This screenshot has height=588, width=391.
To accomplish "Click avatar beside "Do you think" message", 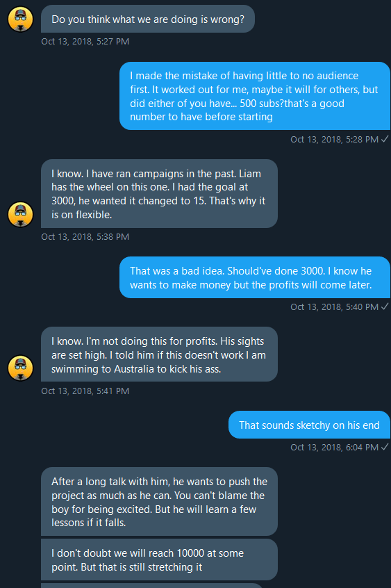I will pyautogui.click(x=21, y=19).
